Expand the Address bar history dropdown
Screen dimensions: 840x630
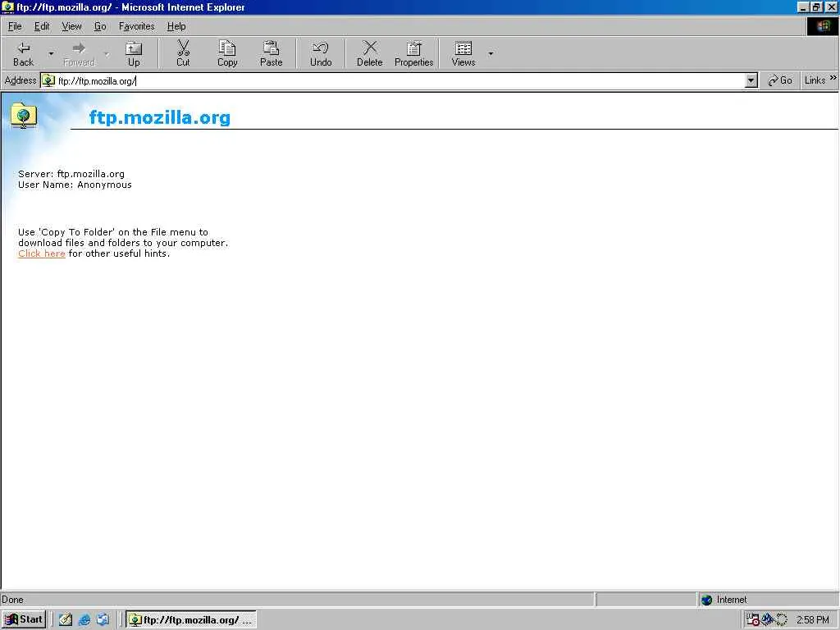click(x=751, y=81)
